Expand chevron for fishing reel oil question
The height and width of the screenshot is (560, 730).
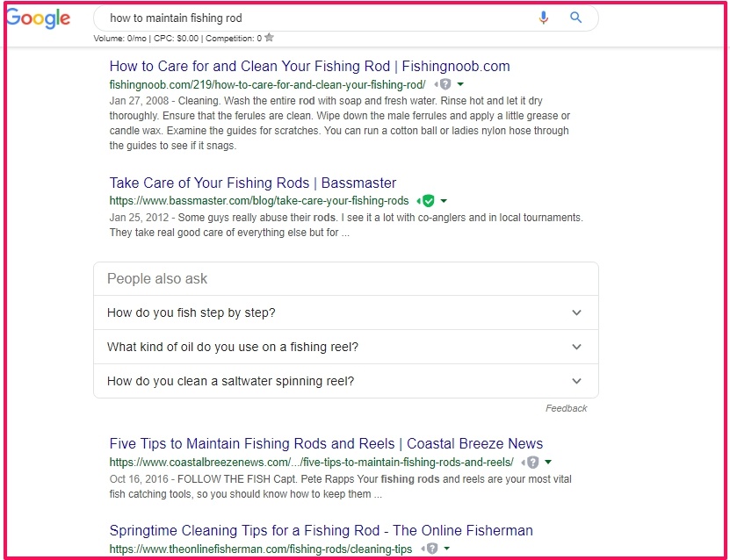coord(576,347)
